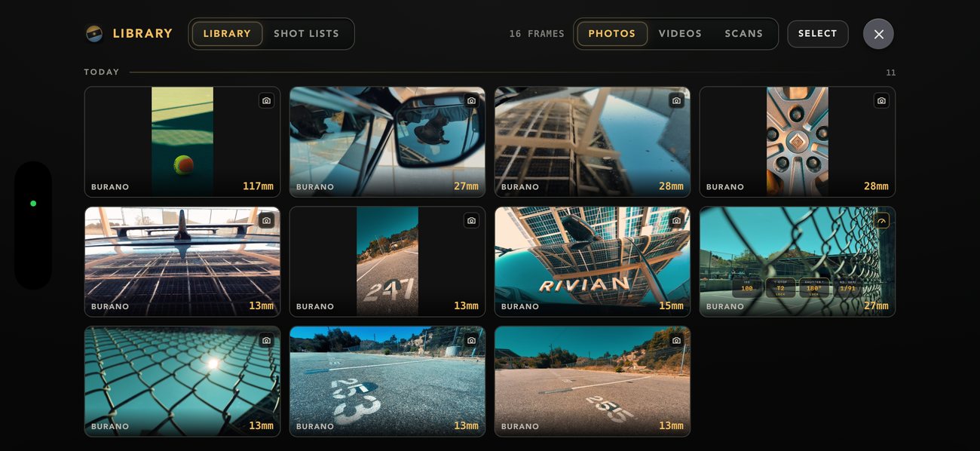Image resolution: width=980 pixels, height=451 pixels.
Task: Click the section count 11
Action: (x=891, y=73)
